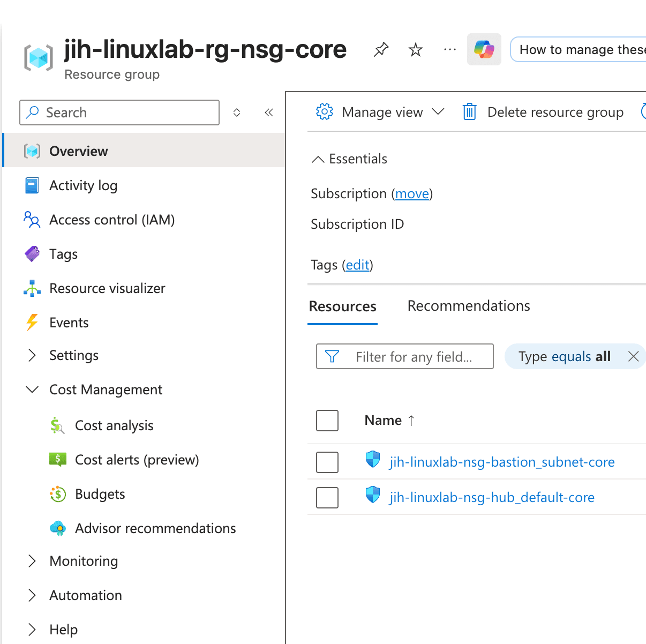Check the select-all resources checkbox
646x644 pixels.
(327, 420)
